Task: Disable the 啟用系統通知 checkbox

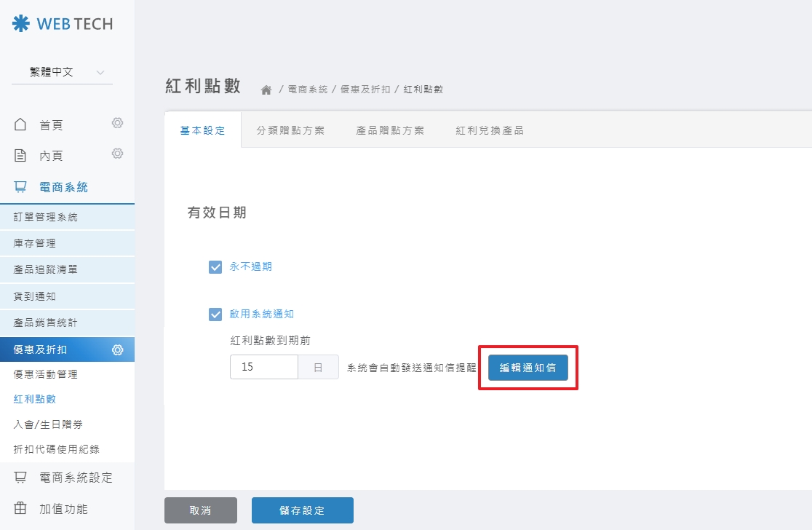Action: click(x=215, y=314)
